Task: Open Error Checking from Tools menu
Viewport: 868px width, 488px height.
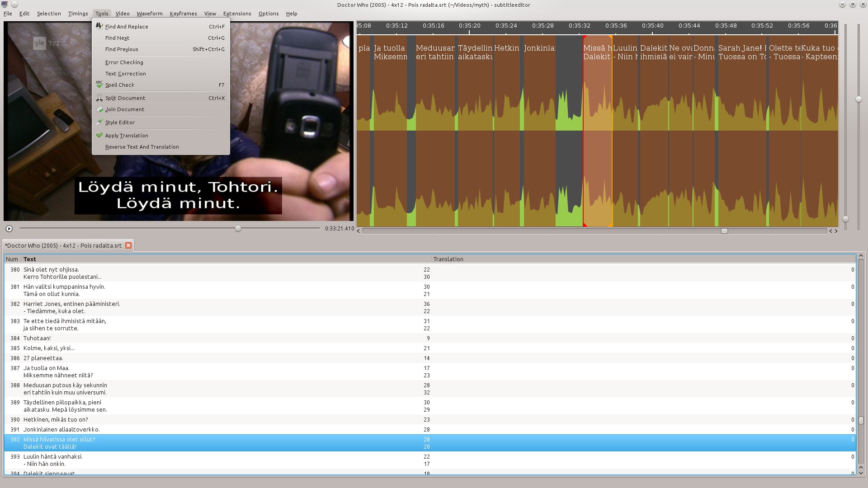Action: pos(160,62)
